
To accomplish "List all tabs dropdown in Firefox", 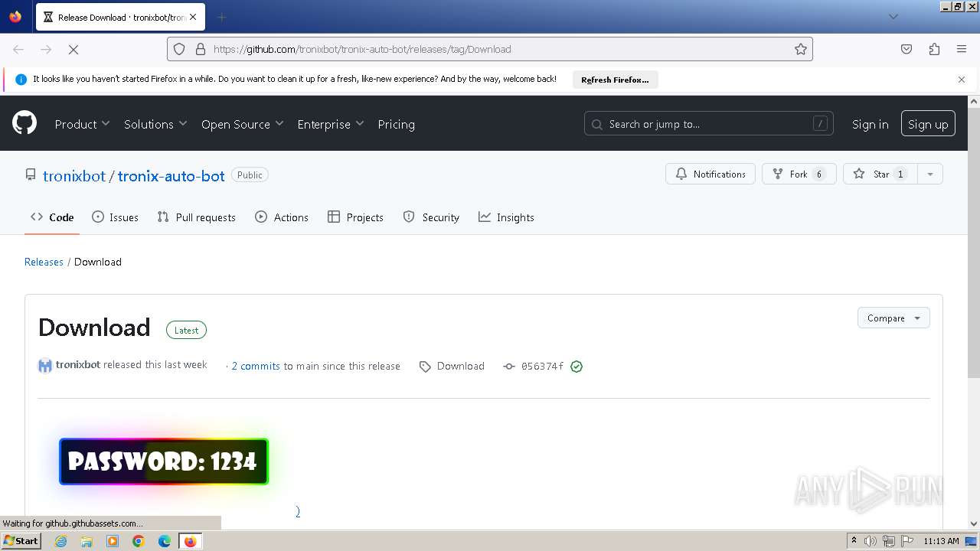I will coord(893,17).
